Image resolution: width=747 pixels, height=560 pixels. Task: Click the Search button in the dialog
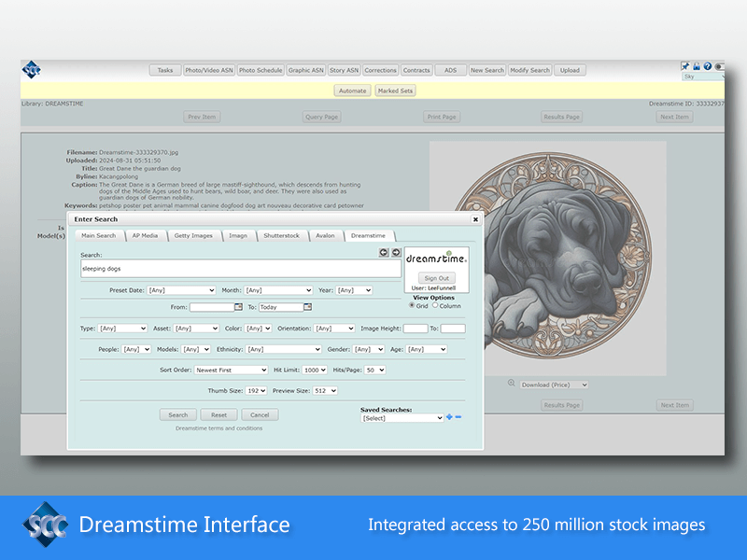click(x=178, y=415)
